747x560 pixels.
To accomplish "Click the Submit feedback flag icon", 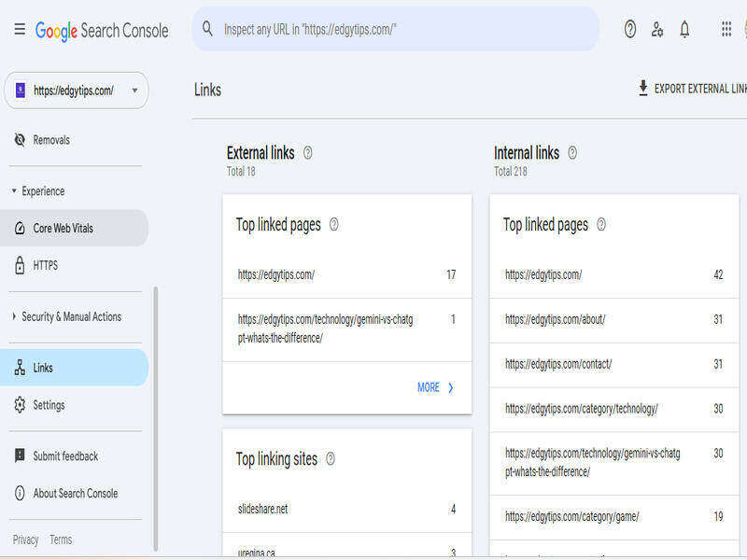I will pyautogui.click(x=20, y=455).
